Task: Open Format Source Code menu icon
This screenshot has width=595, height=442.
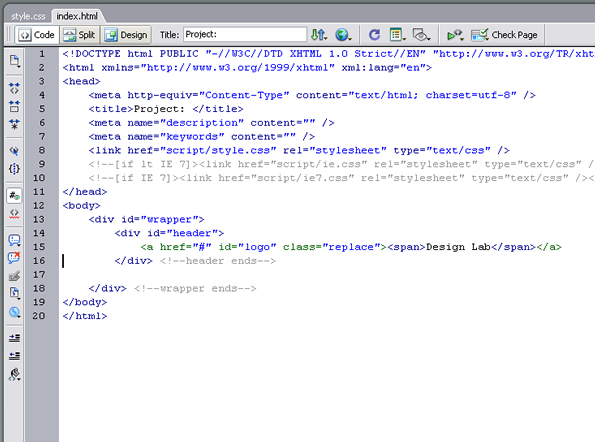Action: click(14, 374)
